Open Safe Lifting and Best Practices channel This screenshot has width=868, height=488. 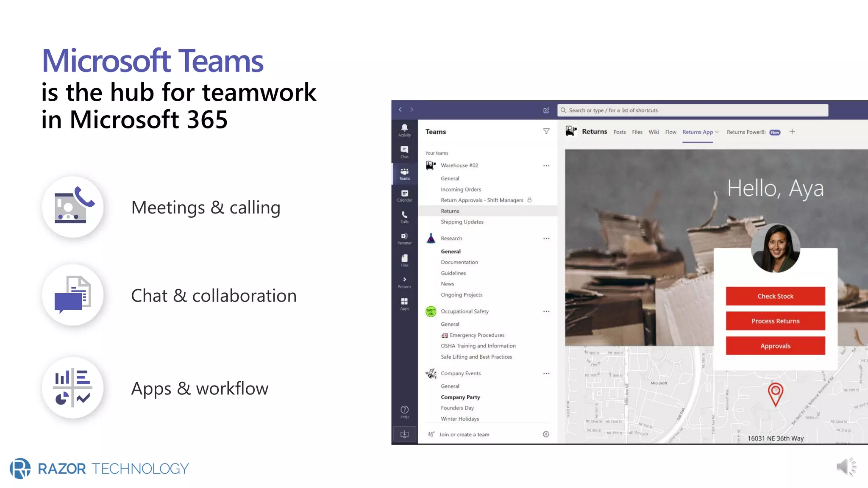click(476, 357)
